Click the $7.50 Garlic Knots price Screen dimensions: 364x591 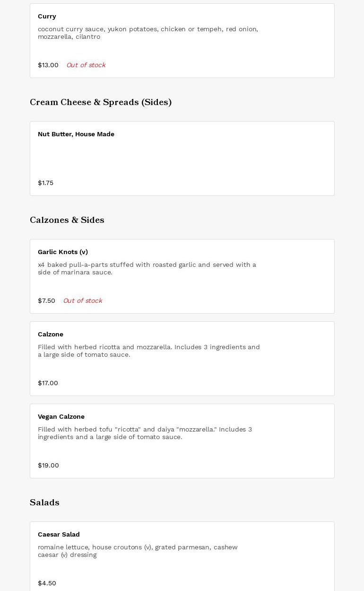tap(46, 301)
